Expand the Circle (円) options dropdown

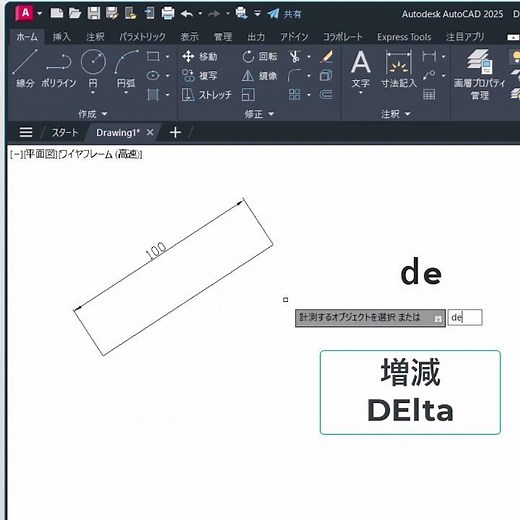pos(93,92)
